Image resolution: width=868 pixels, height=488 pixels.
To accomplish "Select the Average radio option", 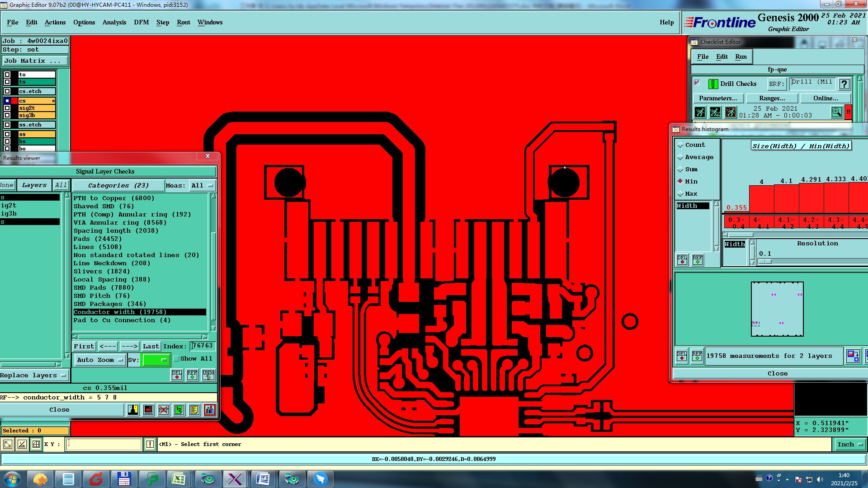I will tap(680, 157).
